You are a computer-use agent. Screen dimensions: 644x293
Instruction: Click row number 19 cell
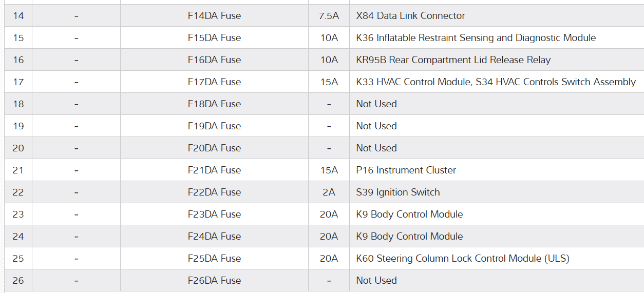[x=18, y=126]
